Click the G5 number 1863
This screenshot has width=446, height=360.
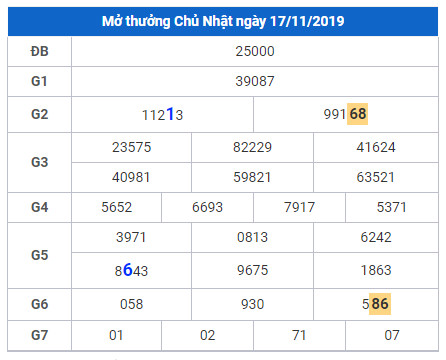[376, 270]
